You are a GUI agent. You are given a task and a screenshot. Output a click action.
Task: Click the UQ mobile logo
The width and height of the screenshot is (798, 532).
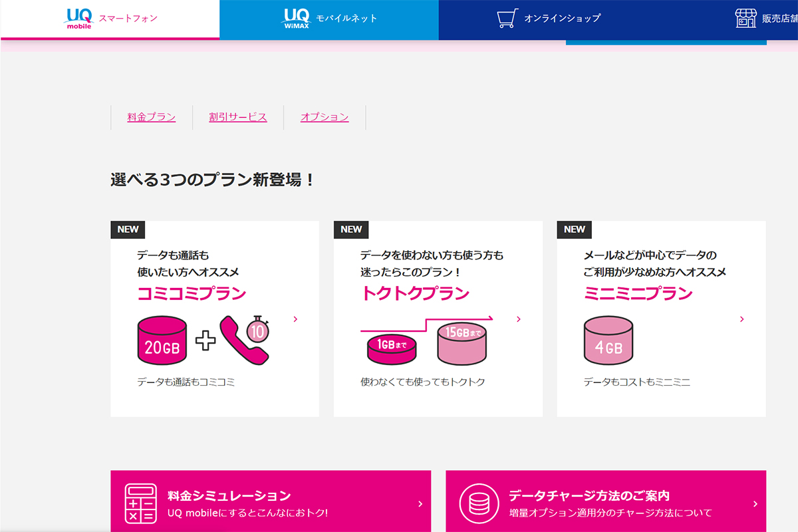tap(78, 19)
